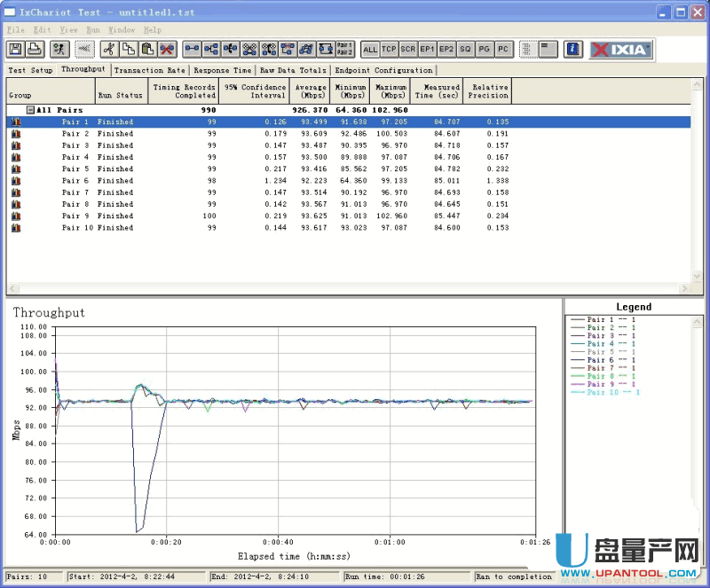Select the Pair 9 row
Viewport: 710px width, 588px height.
75,216
